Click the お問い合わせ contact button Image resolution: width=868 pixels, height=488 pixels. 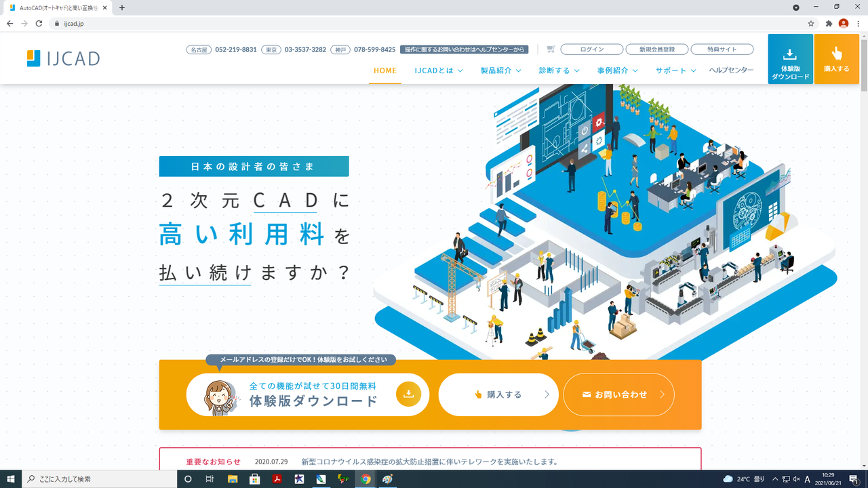click(x=618, y=394)
